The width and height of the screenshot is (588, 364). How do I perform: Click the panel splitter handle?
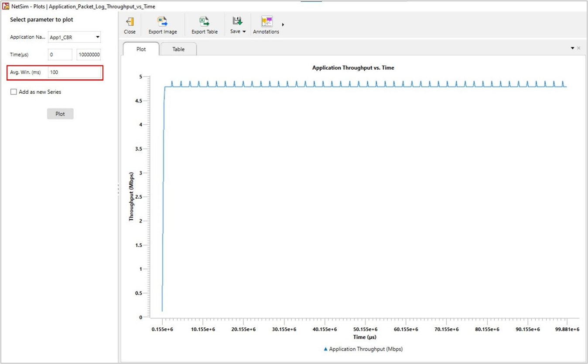(x=118, y=189)
